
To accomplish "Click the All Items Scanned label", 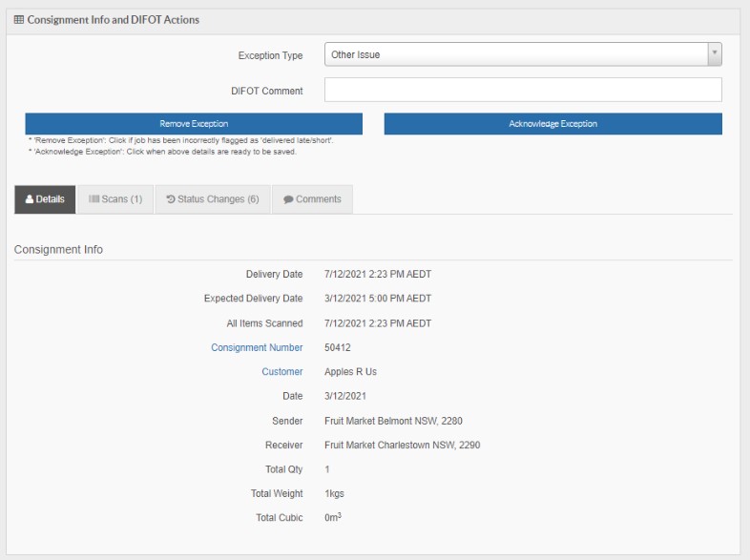I will [264, 323].
